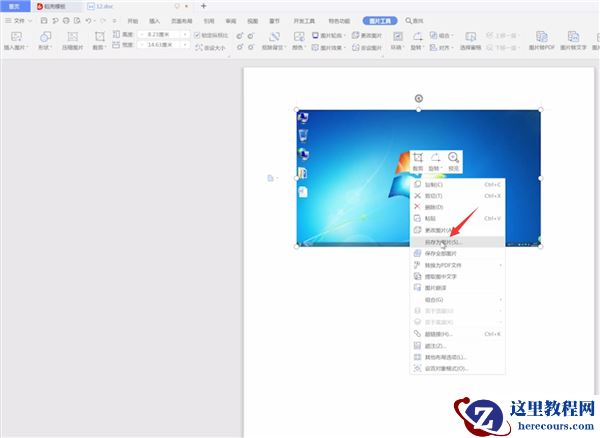The width and height of the screenshot is (600, 438).
Task: Click the Redo arrow icon
Action: tap(103, 21)
